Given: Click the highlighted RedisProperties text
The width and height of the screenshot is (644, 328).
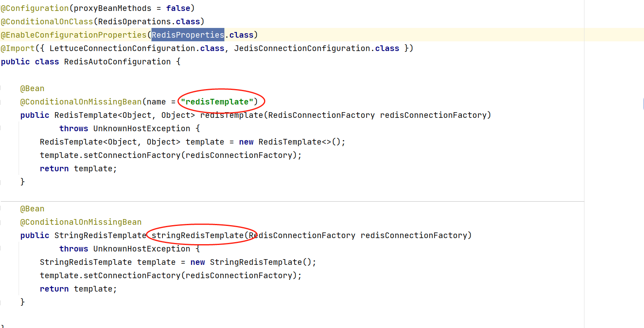Looking at the screenshot, I should pos(188,35).
